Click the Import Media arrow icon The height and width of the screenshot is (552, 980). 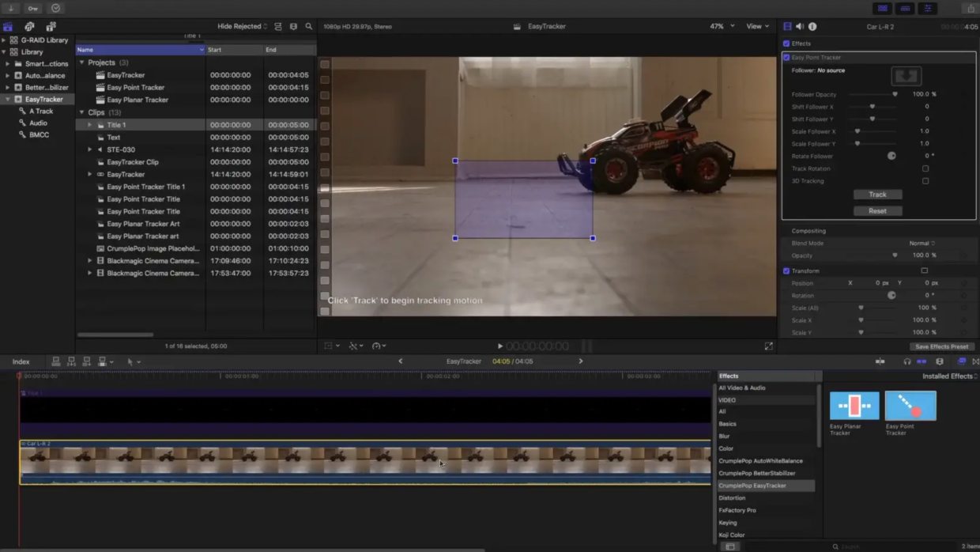(12, 8)
